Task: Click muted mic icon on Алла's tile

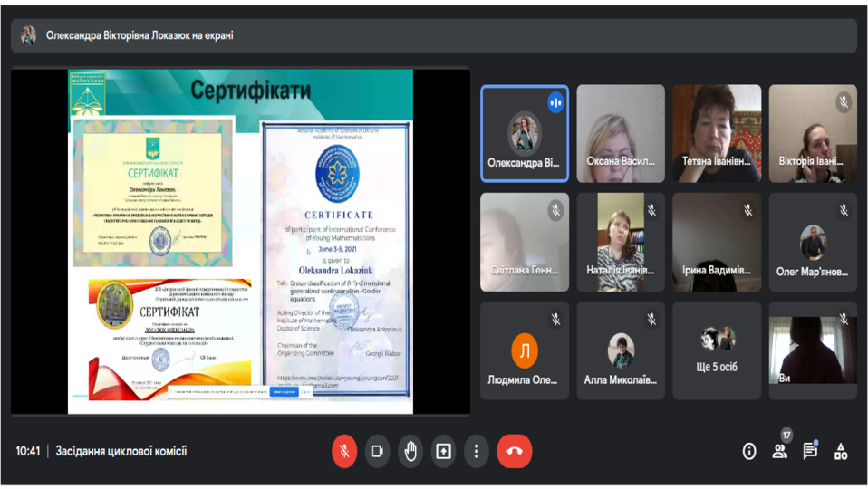Action: (651, 319)
